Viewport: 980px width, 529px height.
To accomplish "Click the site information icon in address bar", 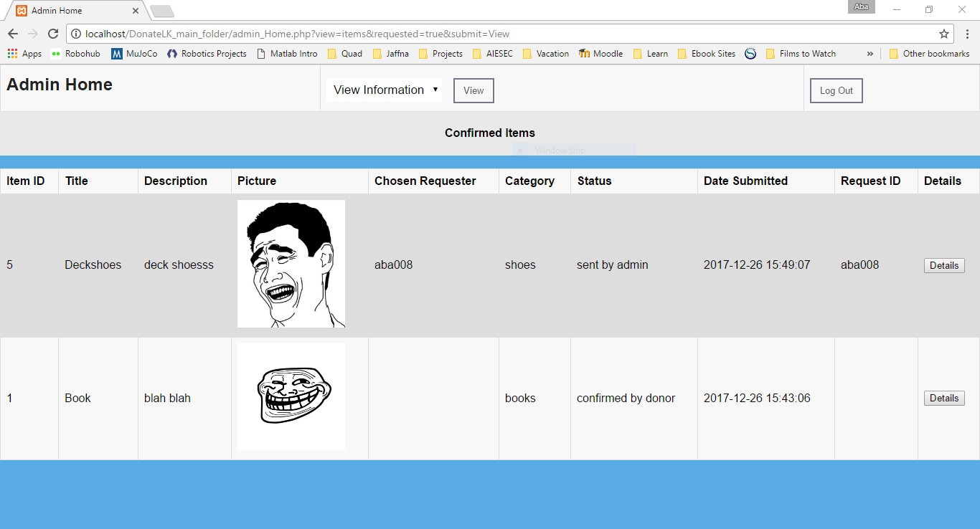I will coord(76,34).
